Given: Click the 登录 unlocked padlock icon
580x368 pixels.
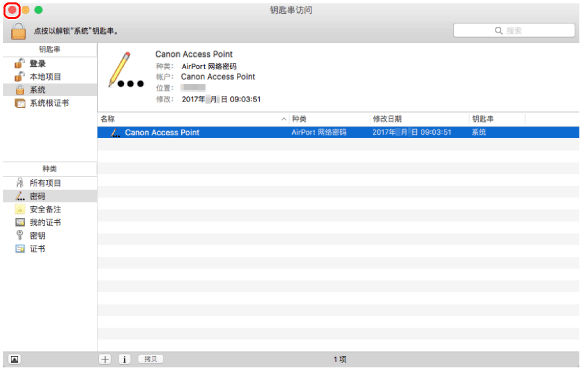Looking at the screenshot, I should (x=20, y=64).
